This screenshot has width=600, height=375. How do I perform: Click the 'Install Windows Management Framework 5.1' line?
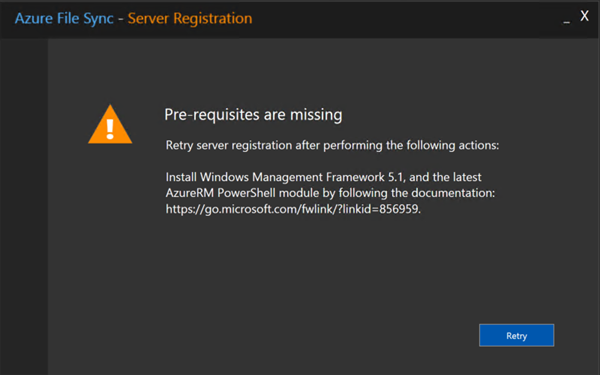(285, 177)
